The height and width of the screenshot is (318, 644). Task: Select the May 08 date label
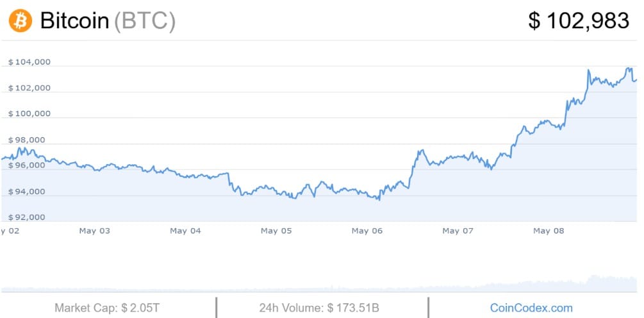549,231
